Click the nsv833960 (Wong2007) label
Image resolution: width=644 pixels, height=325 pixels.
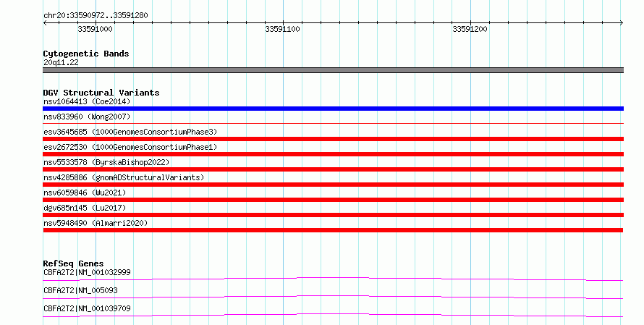pyautogui.click(x=87, y=117)
